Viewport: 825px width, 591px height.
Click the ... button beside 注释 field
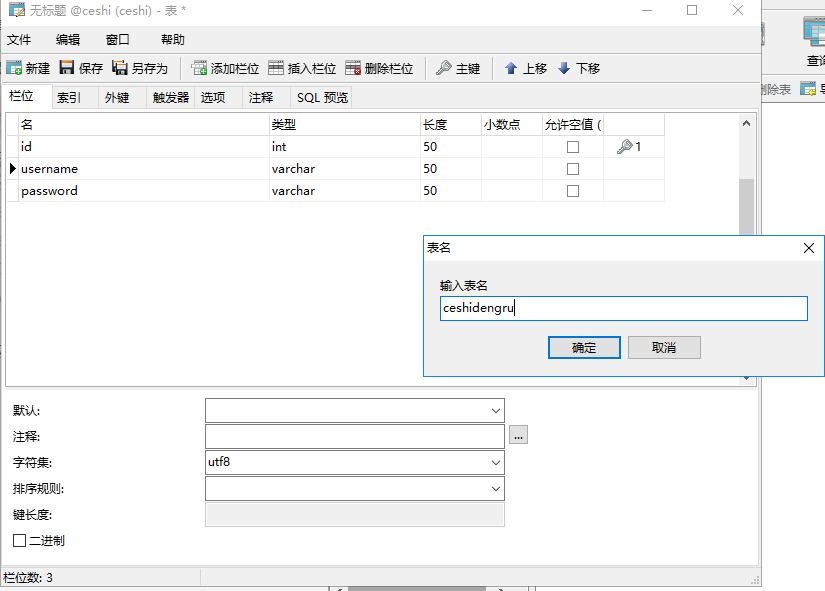tap(518, 435)
